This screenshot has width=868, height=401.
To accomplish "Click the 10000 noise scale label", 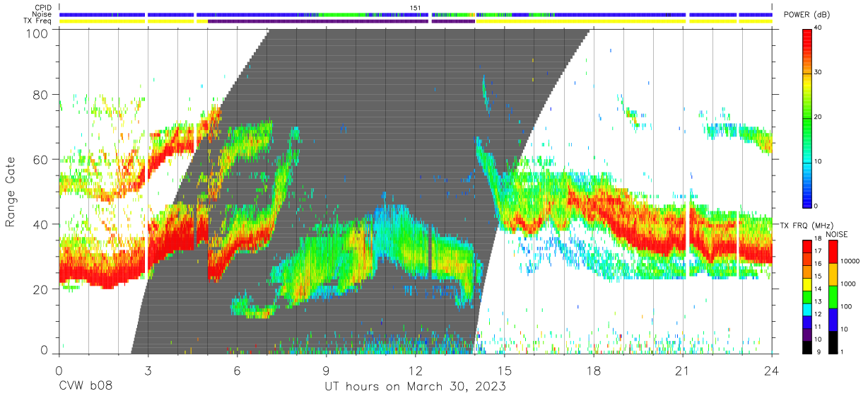I will tap(851, 262).
